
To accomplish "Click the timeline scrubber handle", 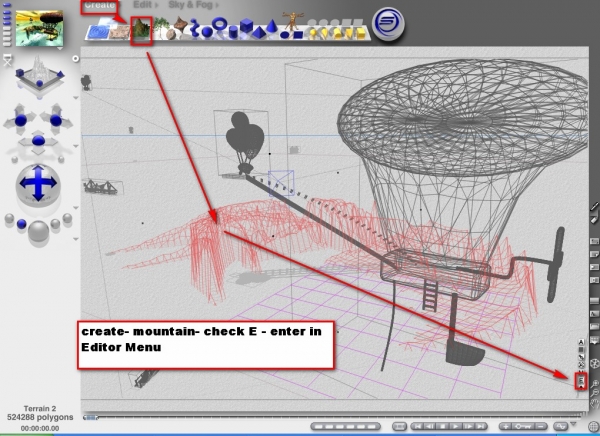I will (x=90, y=417).
